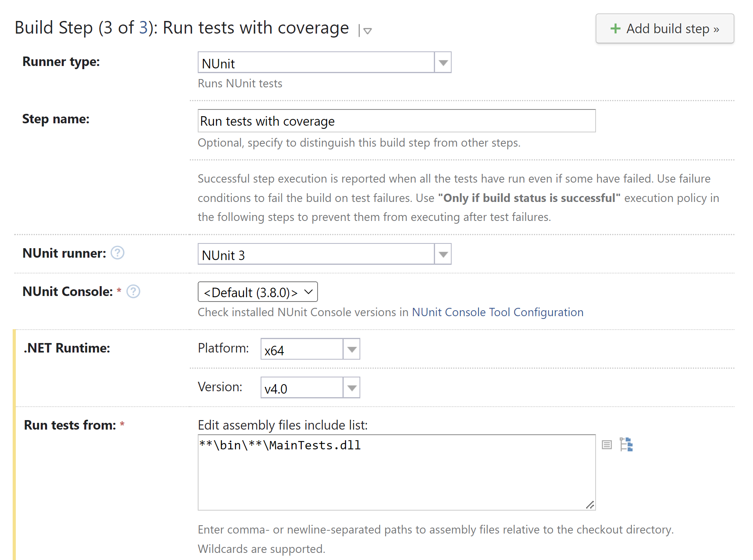
Task: Focus the Step name input field
Action: point(395,121)
